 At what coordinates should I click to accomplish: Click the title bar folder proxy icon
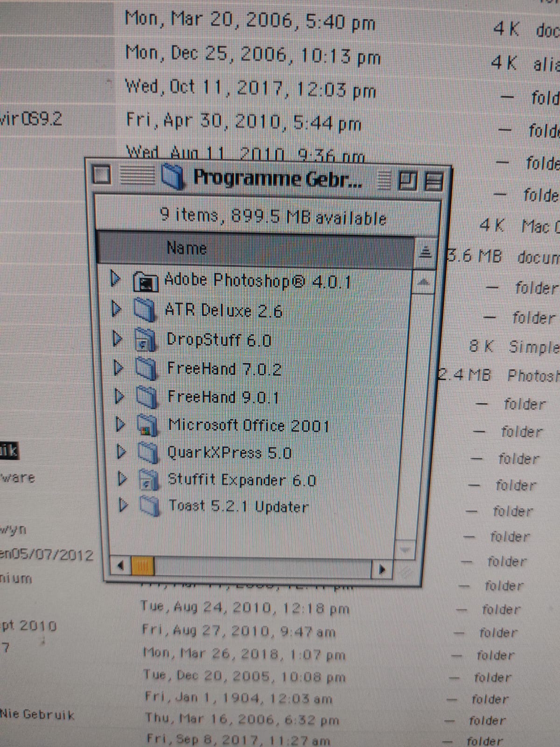[172, 177]
